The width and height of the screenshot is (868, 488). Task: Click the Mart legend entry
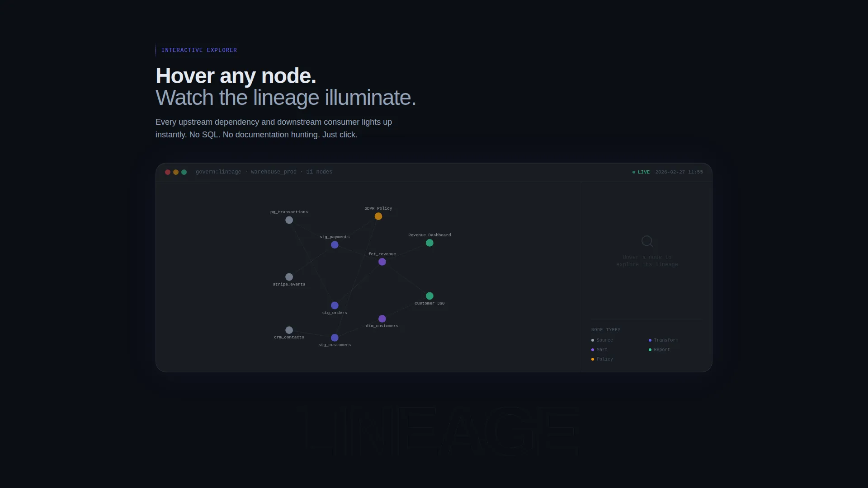pyautogui.click(x=599, y=350)
